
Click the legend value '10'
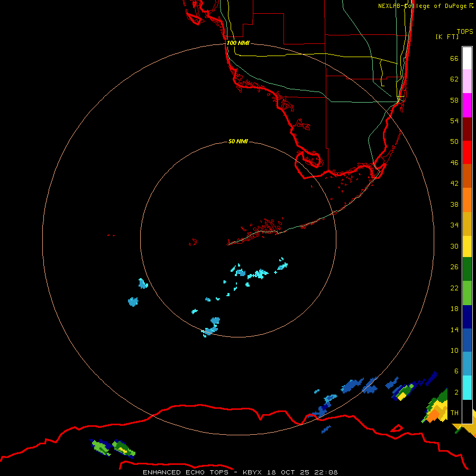[x=454, y=350]
